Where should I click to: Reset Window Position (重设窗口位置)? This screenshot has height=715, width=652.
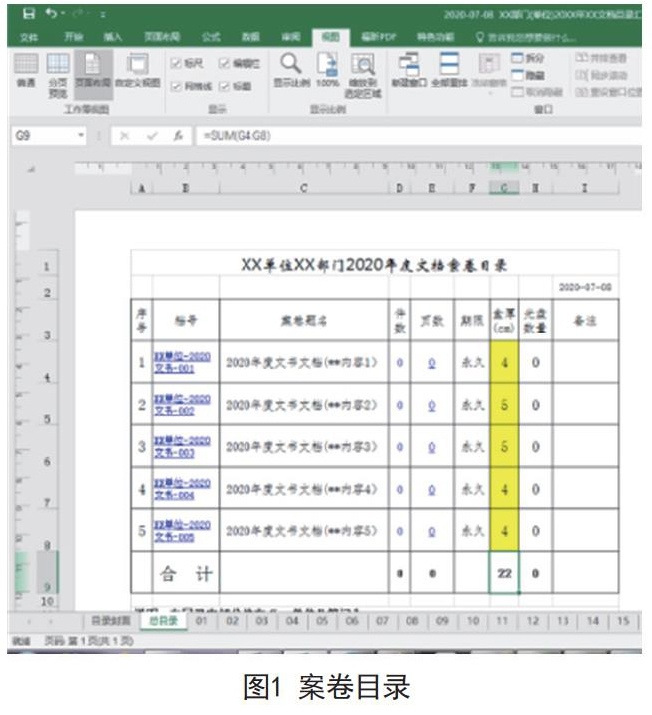pyautogui.click(x=608, y=92)
